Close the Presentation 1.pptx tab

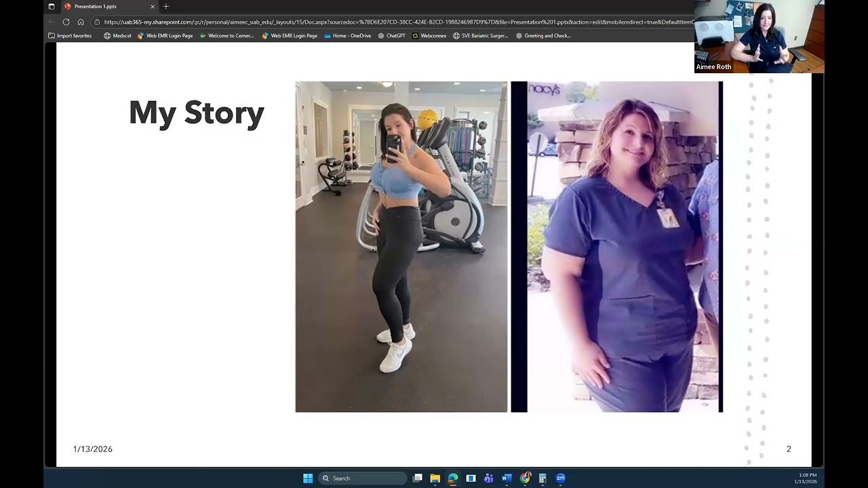tap(153, 7)
